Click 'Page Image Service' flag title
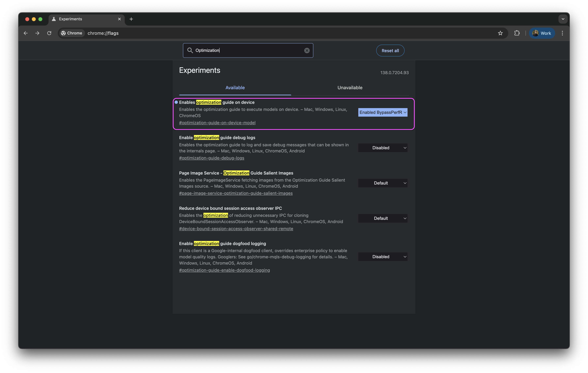The image size is (588, 373). click(236, 173)
